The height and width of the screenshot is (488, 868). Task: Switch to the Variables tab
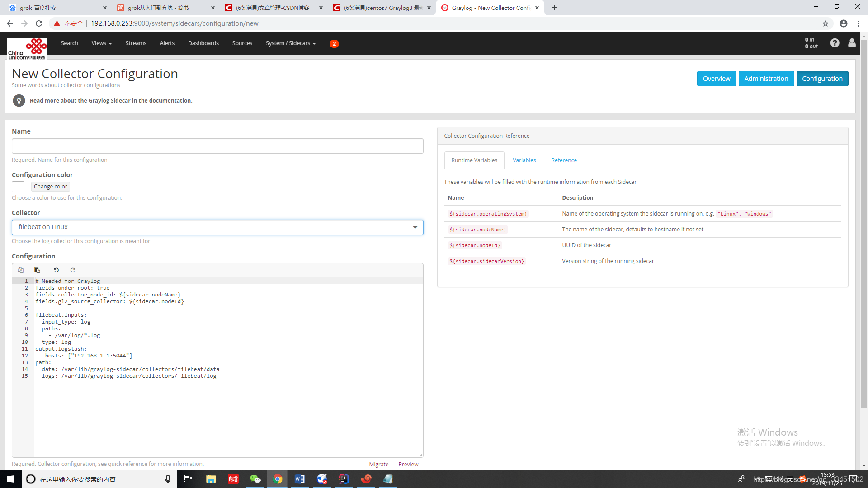pyautogui.click(x=524, y=160)
